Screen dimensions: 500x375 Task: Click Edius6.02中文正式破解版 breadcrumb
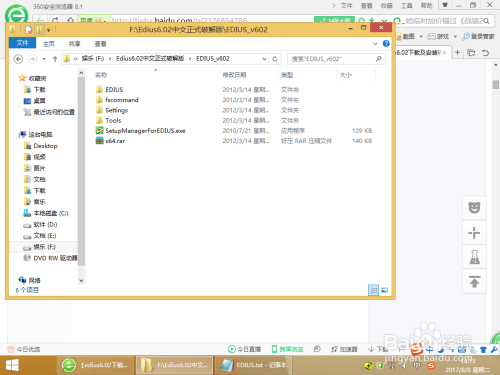150,59
